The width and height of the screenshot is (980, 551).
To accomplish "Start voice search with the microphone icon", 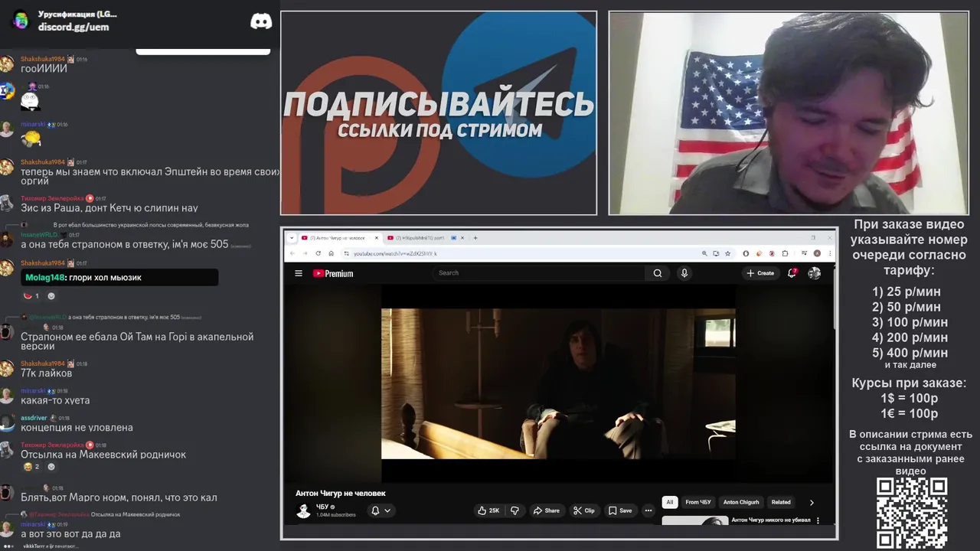I will [x=684, y=273].
